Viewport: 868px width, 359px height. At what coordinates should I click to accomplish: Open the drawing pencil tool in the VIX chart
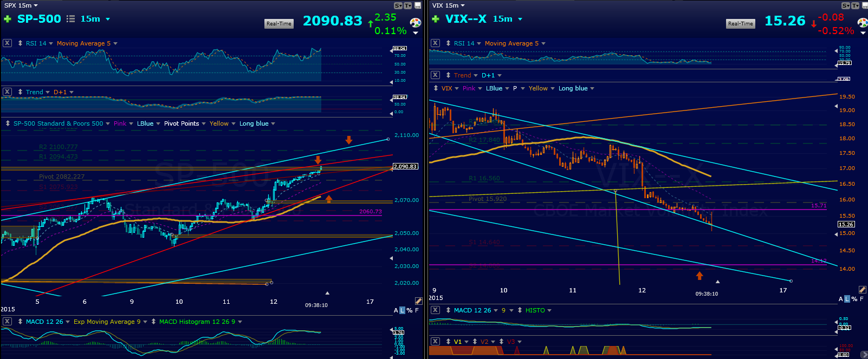coord(863,290)
